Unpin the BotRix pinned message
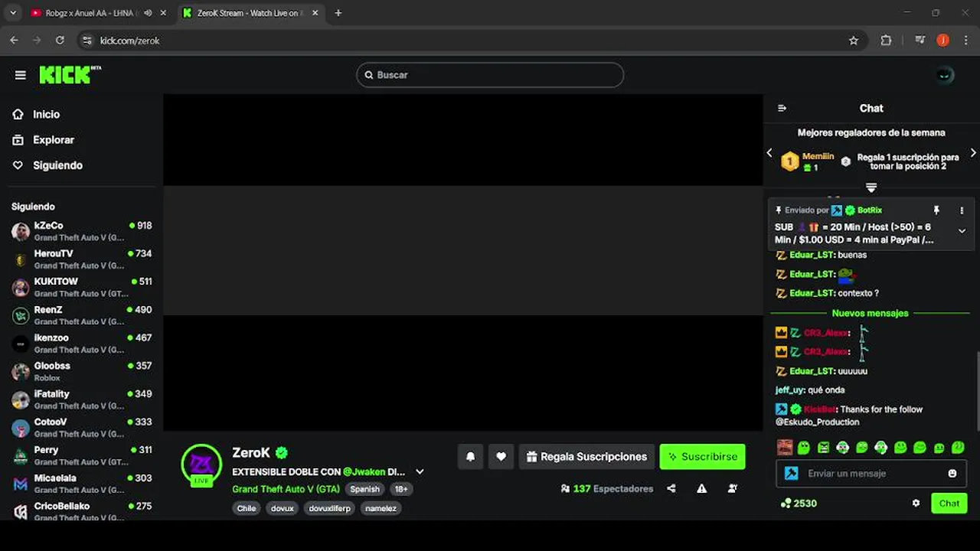Viewport: 980px width, 551px height. point(936,210)
